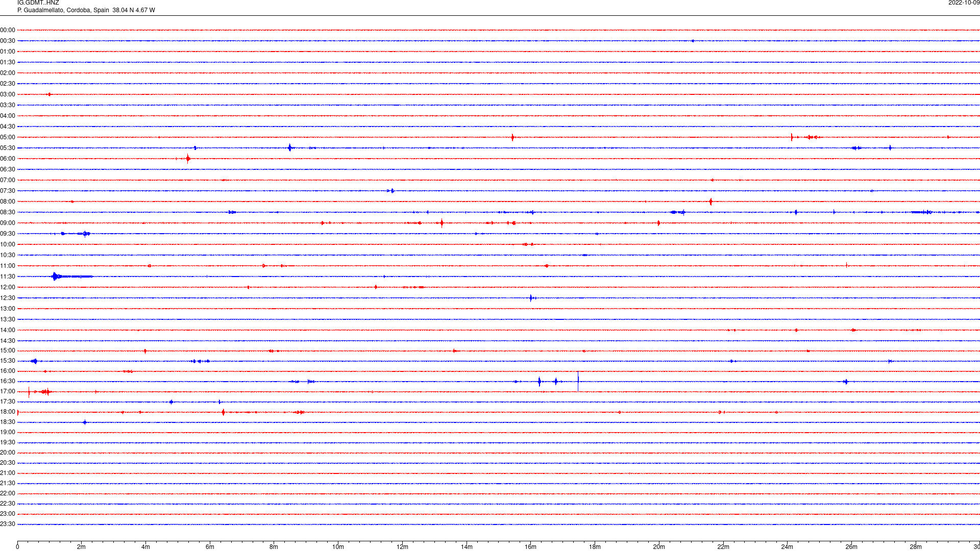The width and height of the screenshot is (980, 551).
Task: Click the 15:30 time label
Action: click(8, 361)
